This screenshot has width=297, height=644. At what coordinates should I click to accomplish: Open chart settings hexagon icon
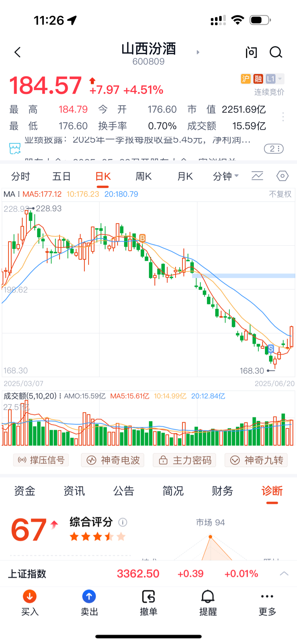tap(282, 176)
